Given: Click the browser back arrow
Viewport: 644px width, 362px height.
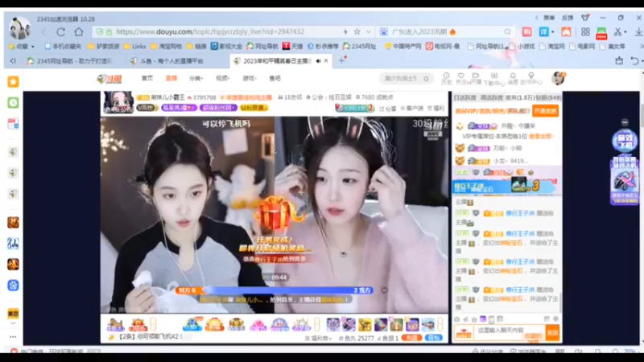Looking at the screenshot, I should coord(44,31).
